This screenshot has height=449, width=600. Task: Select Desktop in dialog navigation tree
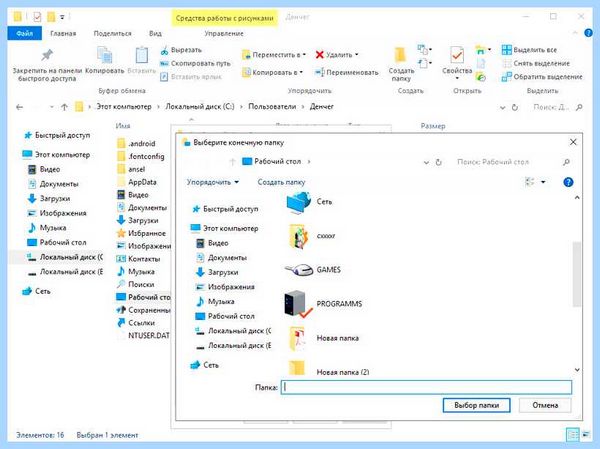click(225, 316)
